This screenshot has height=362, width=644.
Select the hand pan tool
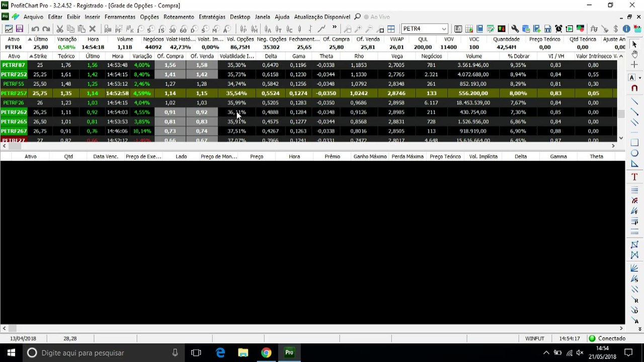tap(634, 54)
